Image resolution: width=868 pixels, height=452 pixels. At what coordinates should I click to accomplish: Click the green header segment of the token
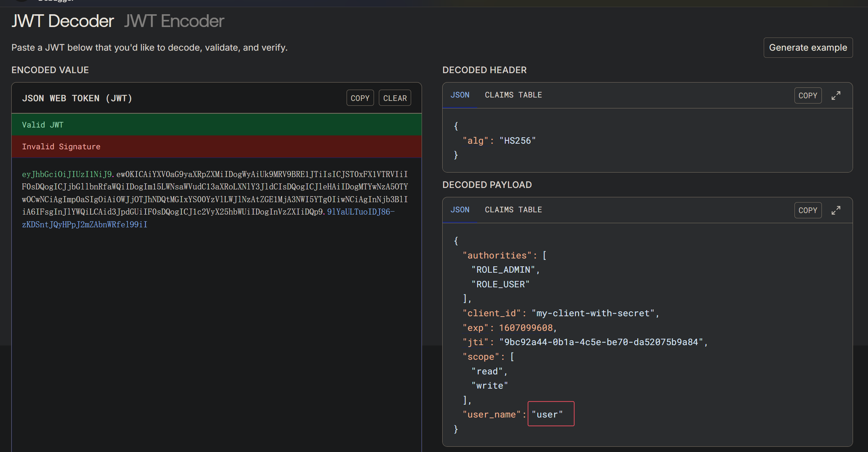67,174
